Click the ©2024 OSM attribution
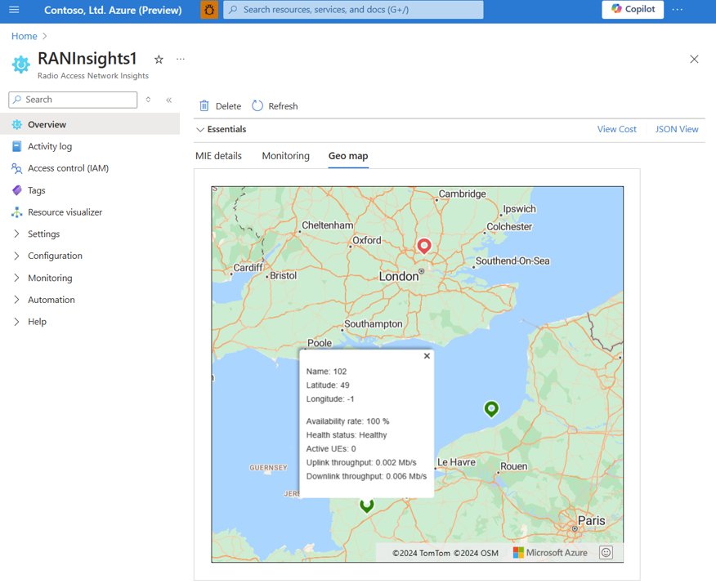This screenshot has width=716, height=588. pos(476,553)
